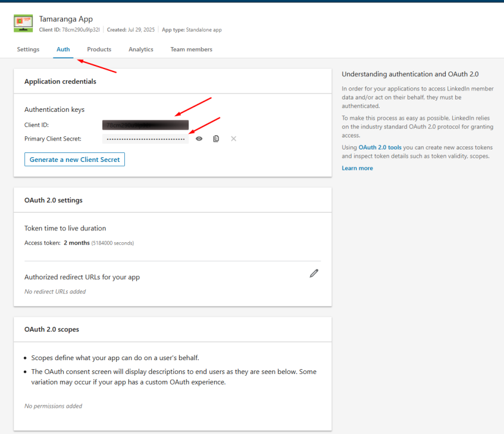Click App type: Standalone app text
Viewport: 504px width, 434px height.
coord(192,30)
